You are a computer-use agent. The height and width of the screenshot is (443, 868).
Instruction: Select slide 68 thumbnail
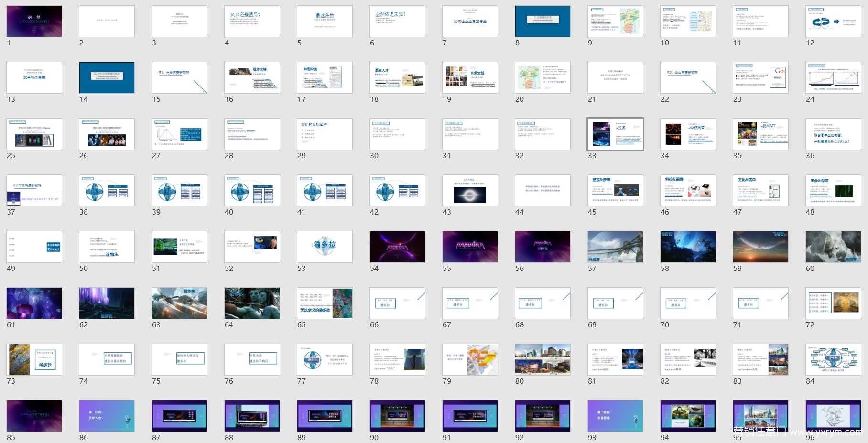(542, 303)
